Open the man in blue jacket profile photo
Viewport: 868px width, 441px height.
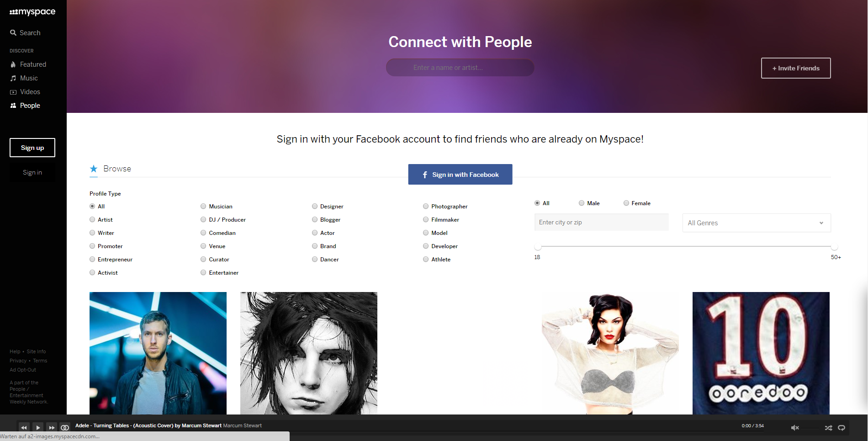tap(158, 353)
